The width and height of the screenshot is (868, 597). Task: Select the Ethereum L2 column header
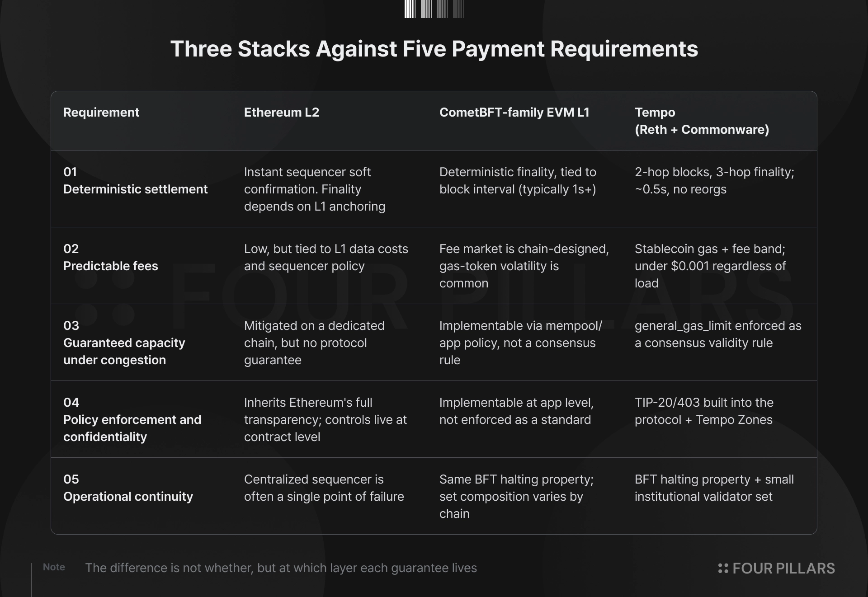282,113
